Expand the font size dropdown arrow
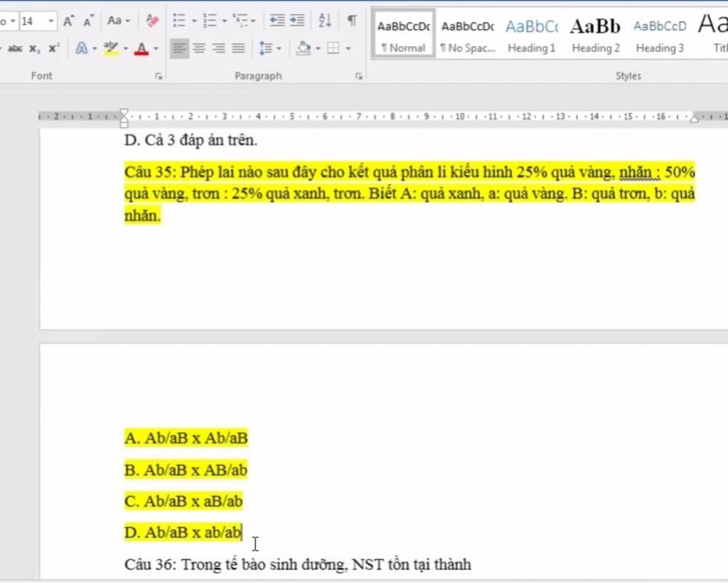 click(51, 21)
